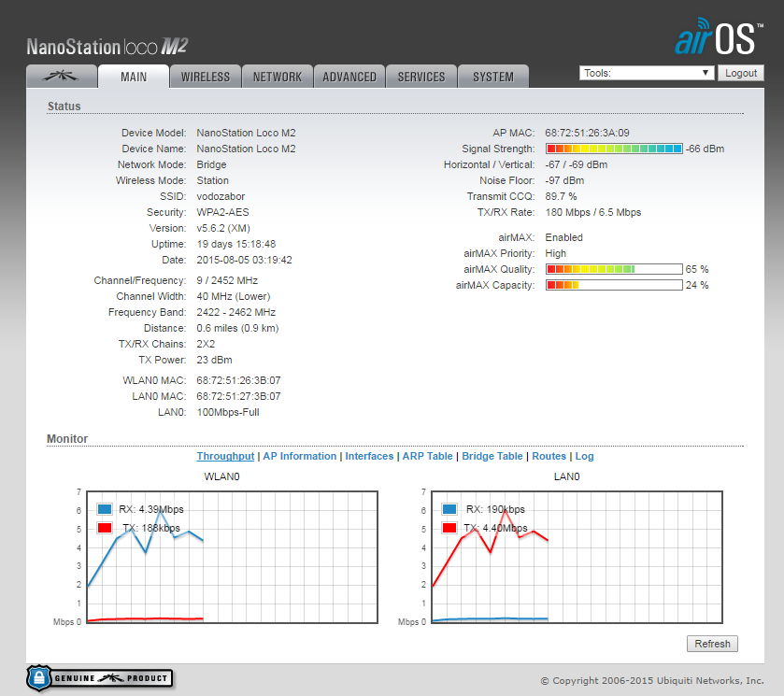Click the Noise Floor value -97 dBm
Screen dimensions: 784x696
click(564, 180)
